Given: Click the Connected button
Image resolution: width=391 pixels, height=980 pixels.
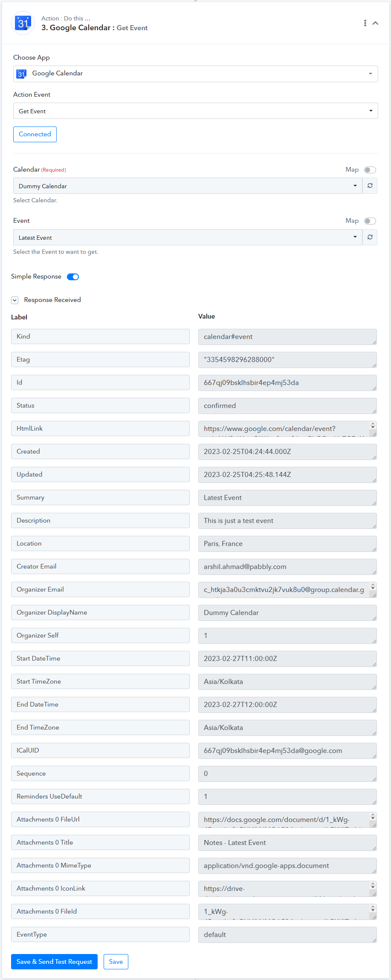Looking at the screenshot, I should pyautogui.click(x=35, y=134).
